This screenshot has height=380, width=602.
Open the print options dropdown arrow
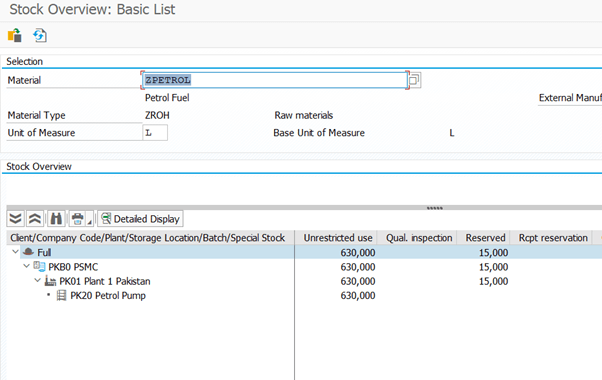pyautogui.click(x=90, y=221)
